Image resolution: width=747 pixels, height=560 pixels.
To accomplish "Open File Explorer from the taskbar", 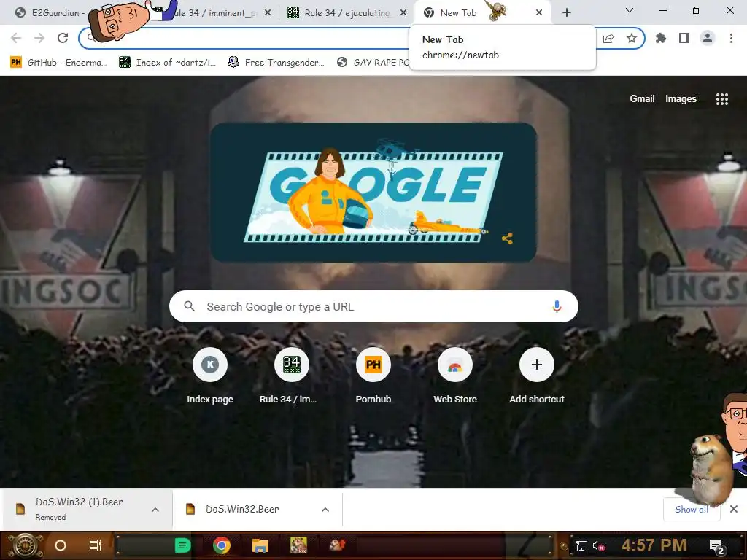I will (x=260, y=545).
